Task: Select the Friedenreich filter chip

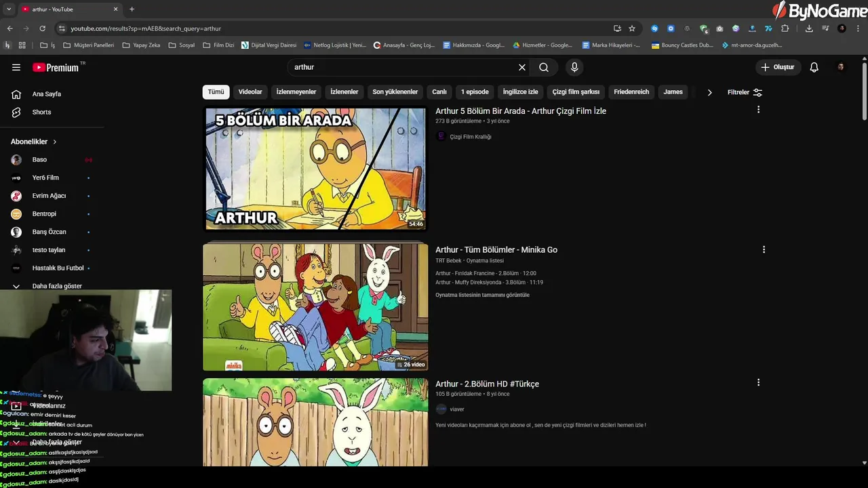Action: 631,92
